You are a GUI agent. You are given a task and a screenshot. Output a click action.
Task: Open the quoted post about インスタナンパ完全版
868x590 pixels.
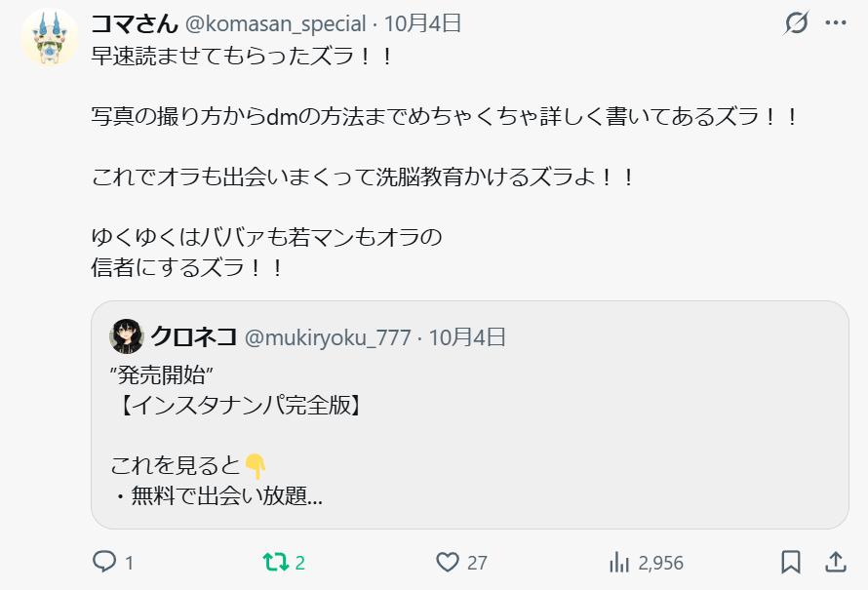(x=469, y=419)
